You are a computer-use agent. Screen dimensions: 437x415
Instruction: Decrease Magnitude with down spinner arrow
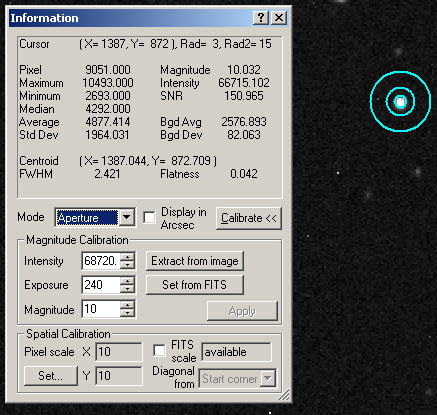[x=127, y=313]
